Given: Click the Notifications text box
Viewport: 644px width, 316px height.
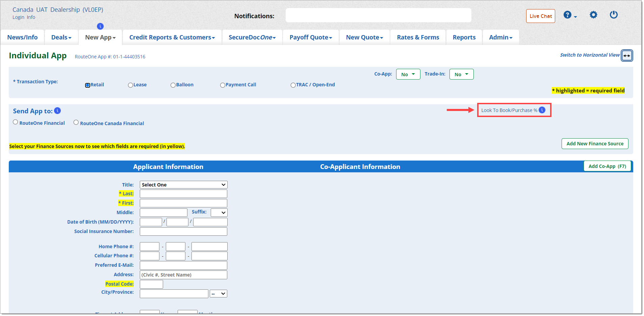Looking at the screenshot, I should [x=378, y=16].
